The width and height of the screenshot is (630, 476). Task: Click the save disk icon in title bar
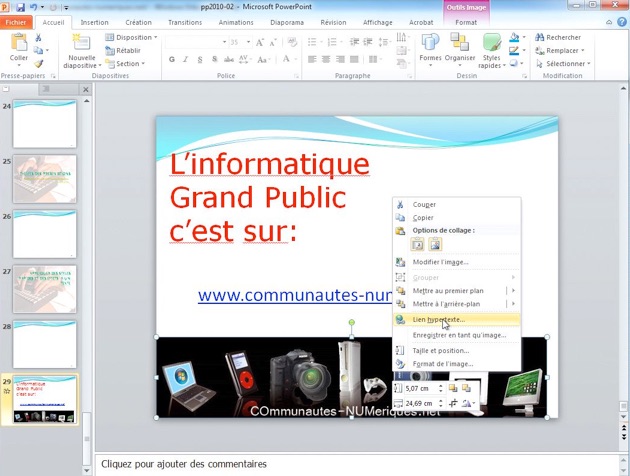20,7
